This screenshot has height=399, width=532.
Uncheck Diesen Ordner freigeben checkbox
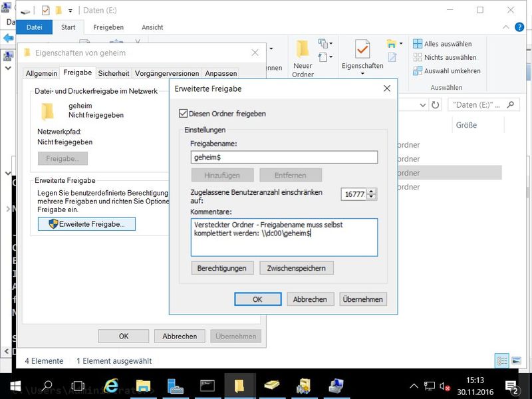pos(184,114)
